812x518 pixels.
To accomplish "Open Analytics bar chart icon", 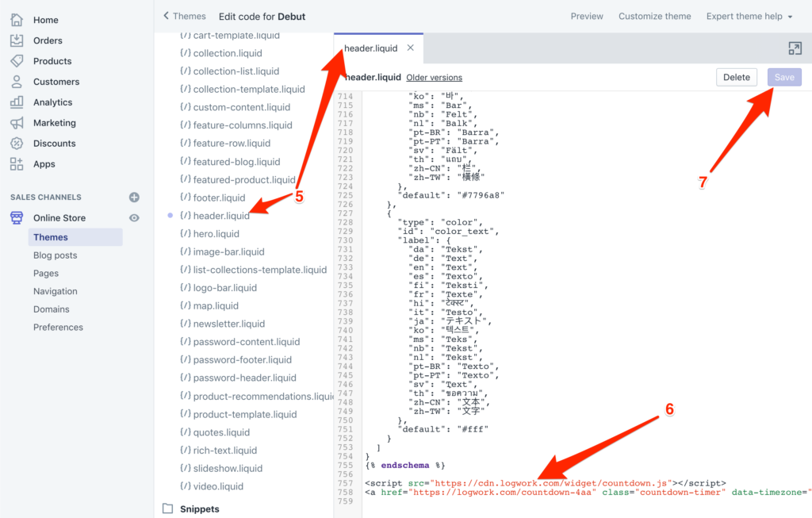I will pyautogui.click(x=17, y=102).
